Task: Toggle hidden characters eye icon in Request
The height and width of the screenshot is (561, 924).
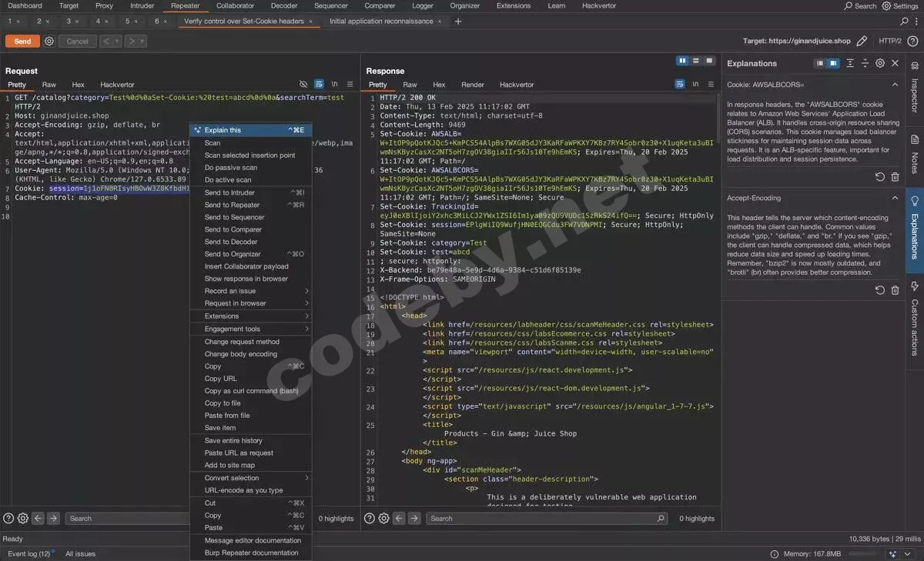Action: point(303,84)
